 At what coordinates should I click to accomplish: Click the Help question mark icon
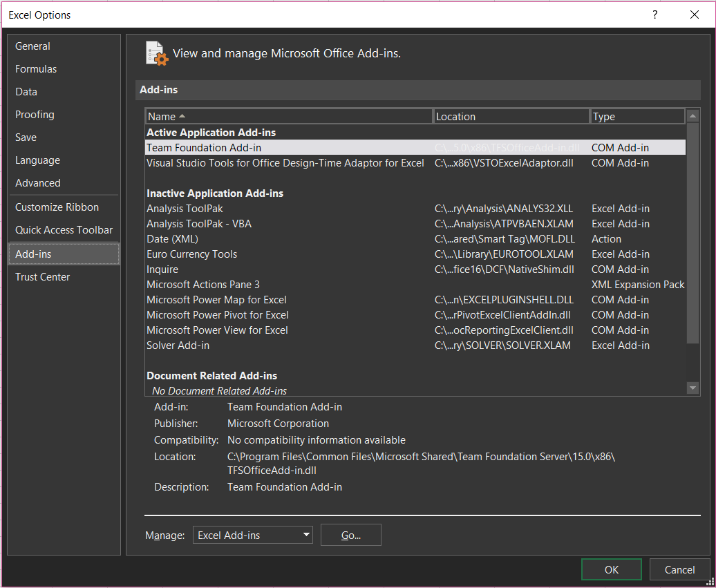pyautogui.click(x=655, y=15)
